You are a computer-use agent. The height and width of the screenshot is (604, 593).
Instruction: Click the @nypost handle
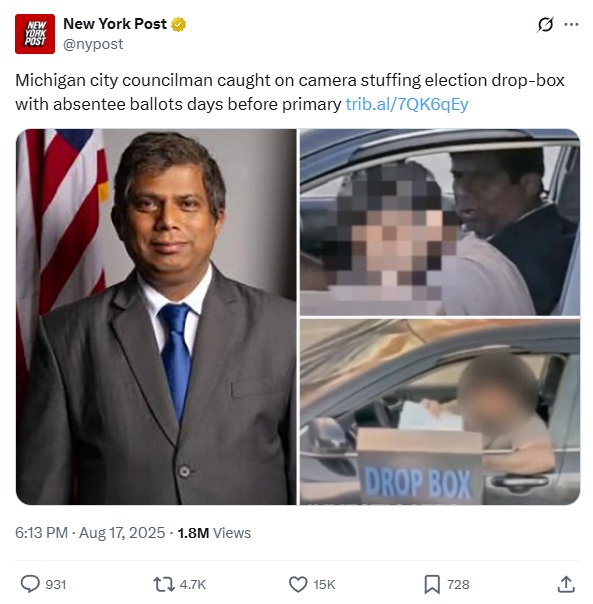[x=93, y=44]
